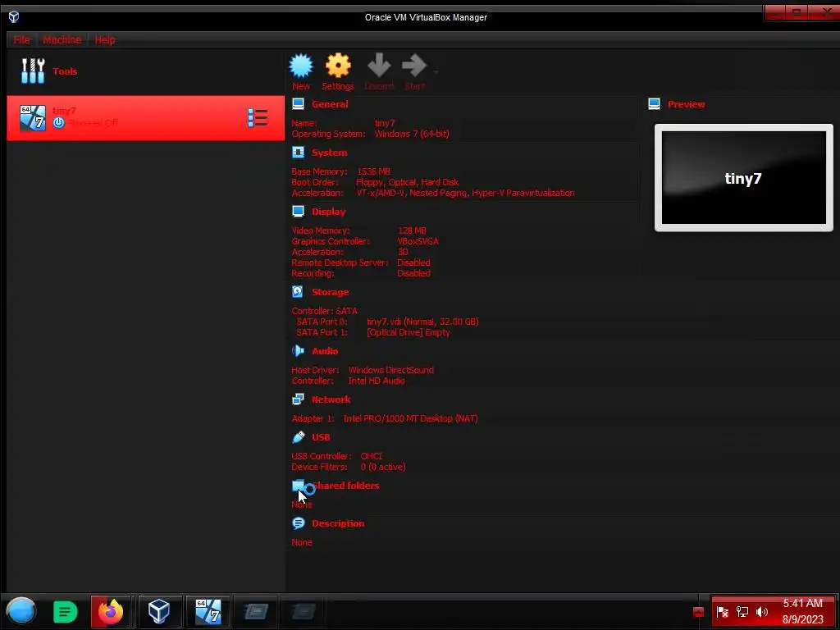Open the General section header
This screenshot has height=630, width=840.
point(330,104)
